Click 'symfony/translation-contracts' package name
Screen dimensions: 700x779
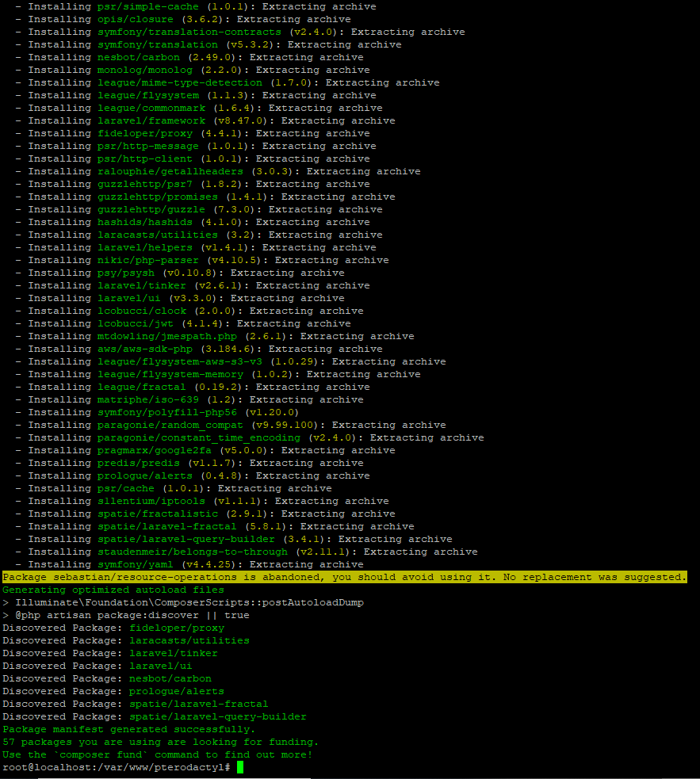pos(189,32)
